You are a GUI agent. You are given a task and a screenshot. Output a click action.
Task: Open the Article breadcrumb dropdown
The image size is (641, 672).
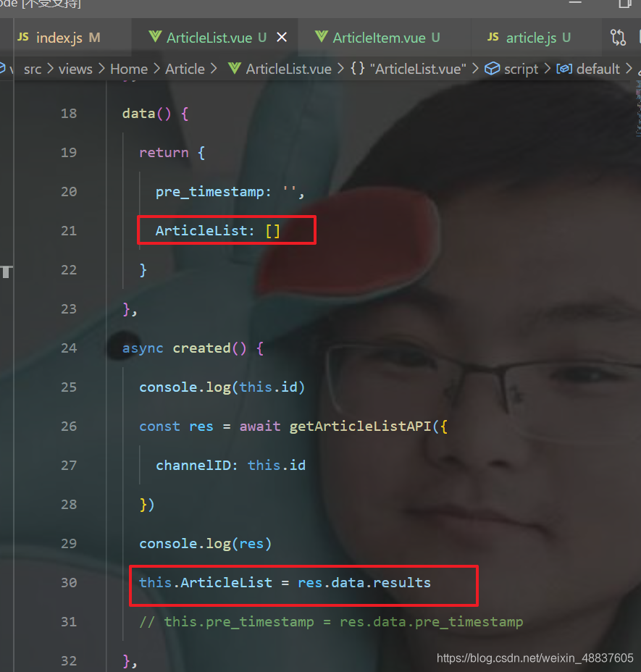coord(185,69)
